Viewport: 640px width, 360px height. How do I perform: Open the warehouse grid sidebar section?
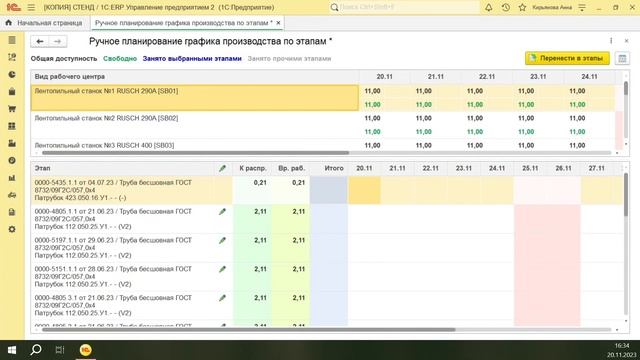pos(12,126)
